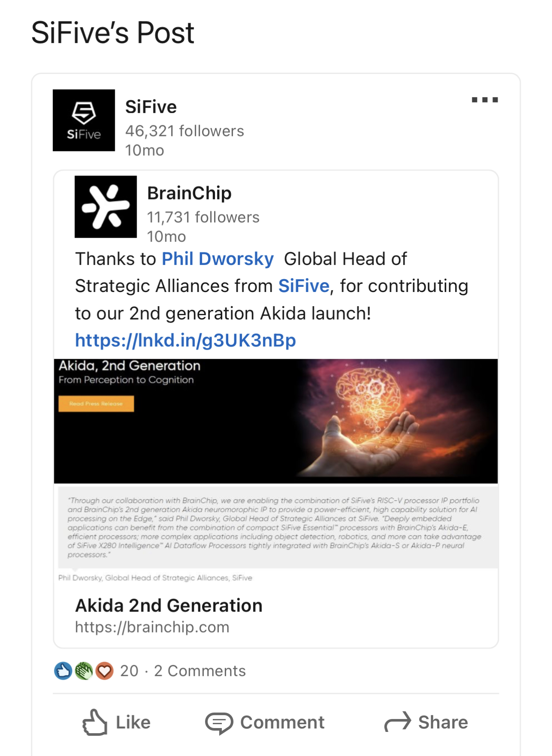
Task: Click the brainchip.com article source link
Action: (152, 627)
